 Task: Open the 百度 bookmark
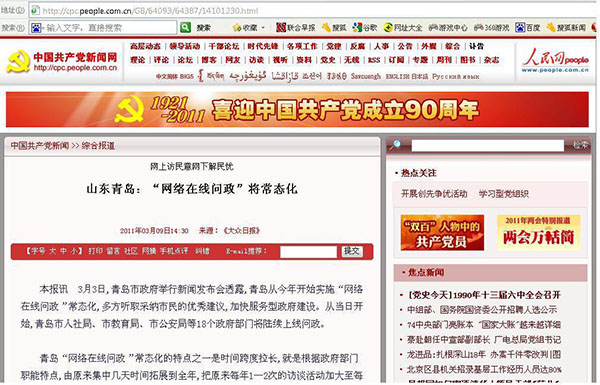click(x=528, y=28)
